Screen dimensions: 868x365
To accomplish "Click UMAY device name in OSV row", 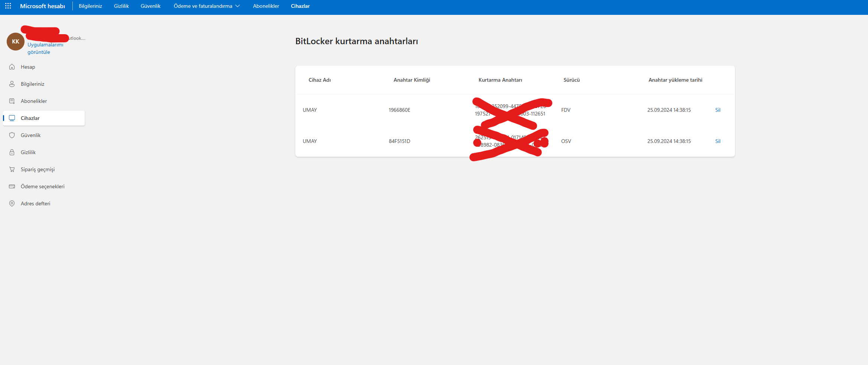I will click(x=310, y=141).
